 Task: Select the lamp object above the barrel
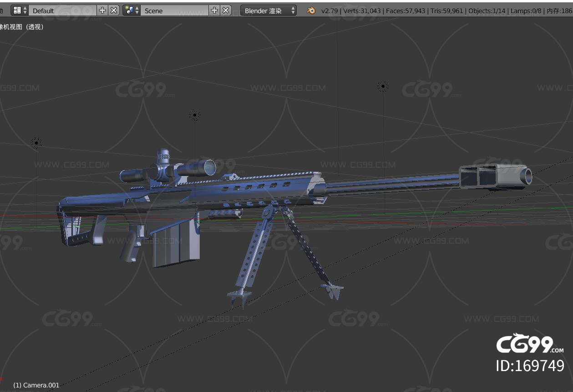[x=383, y=86]
